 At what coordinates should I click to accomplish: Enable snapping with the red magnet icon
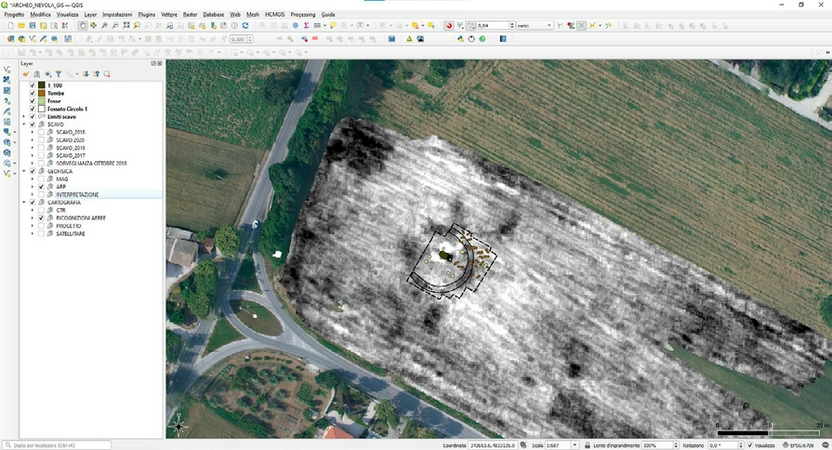(449, 25)
